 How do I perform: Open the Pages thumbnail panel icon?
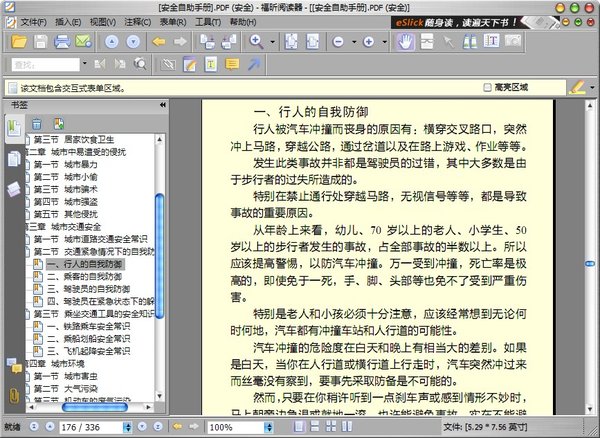tap(14, 158)
